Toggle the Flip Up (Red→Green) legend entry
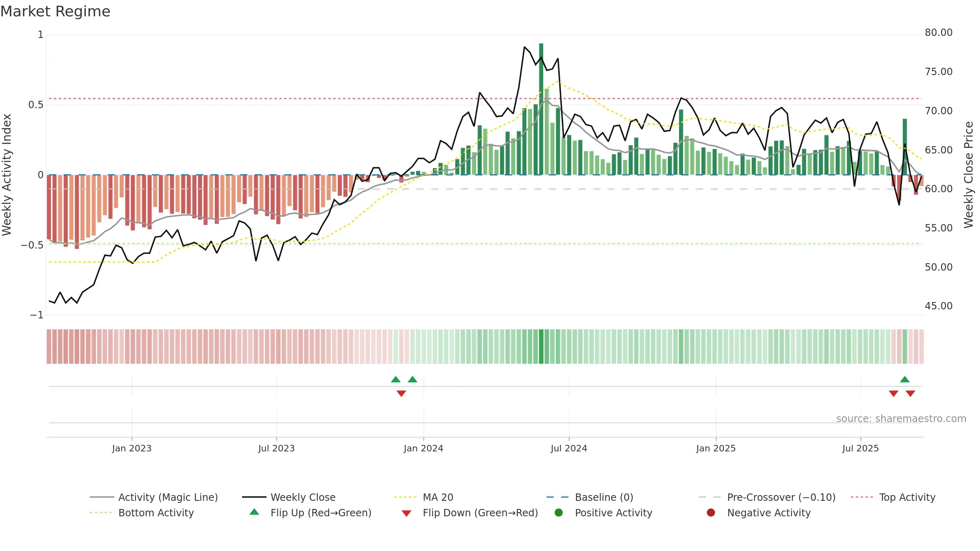This screenshot has height=551, width=980. [310, 513]
